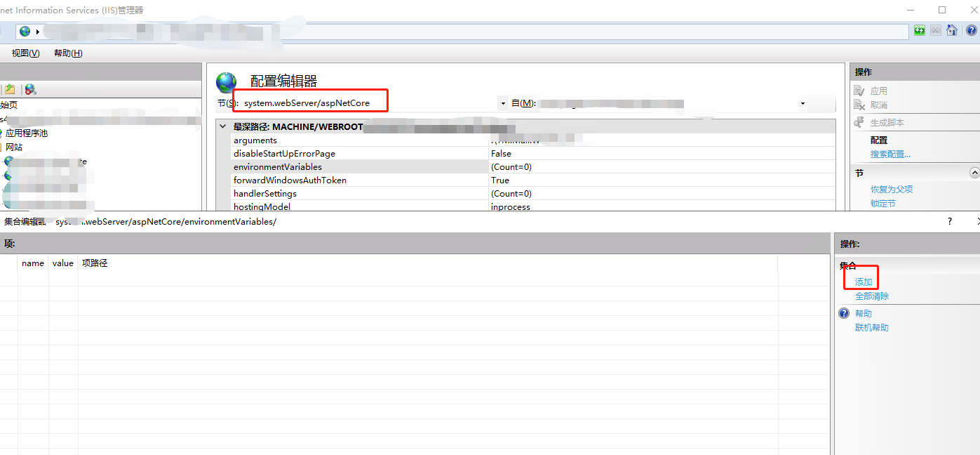The height and width of the screenshot is (455, 980).
Task: Click 添加 to add a collection item
Action: point(864,282)
